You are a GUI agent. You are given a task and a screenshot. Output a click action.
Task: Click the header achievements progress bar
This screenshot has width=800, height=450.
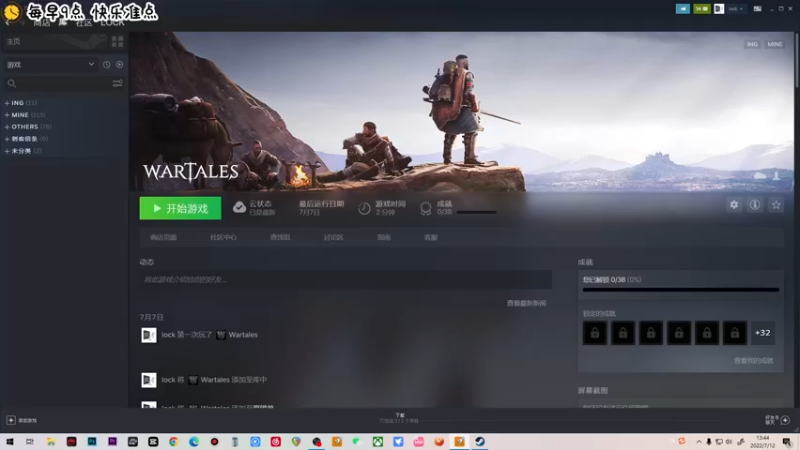pyautogui.click(x=476, y=212)
